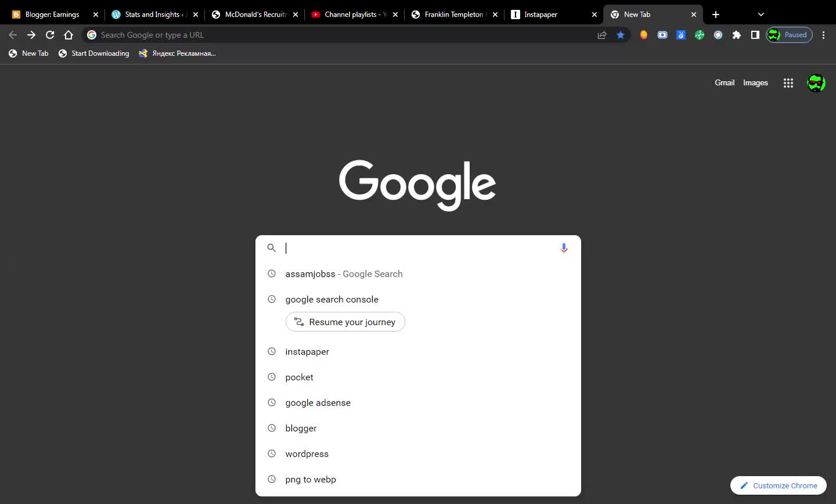
Task: Open the Chrome three-dot menu
Action: (823, 35)
